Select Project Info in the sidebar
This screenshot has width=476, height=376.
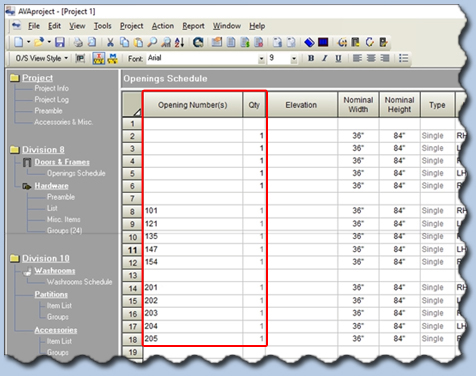click(x=52, y=88)
